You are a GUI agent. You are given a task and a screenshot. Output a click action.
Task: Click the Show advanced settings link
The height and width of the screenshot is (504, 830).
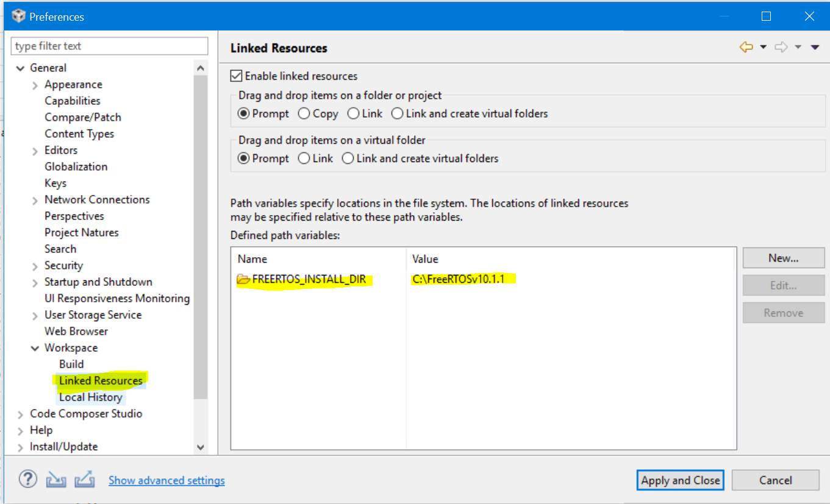(166, 481)
